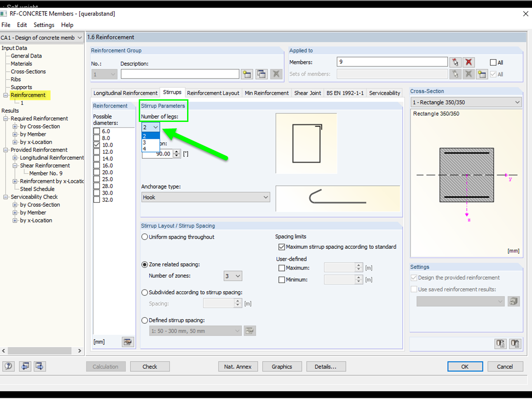Select Materials in the navigator
The height and width of the screenshot is (399, 532).
(x=21, y=64)
